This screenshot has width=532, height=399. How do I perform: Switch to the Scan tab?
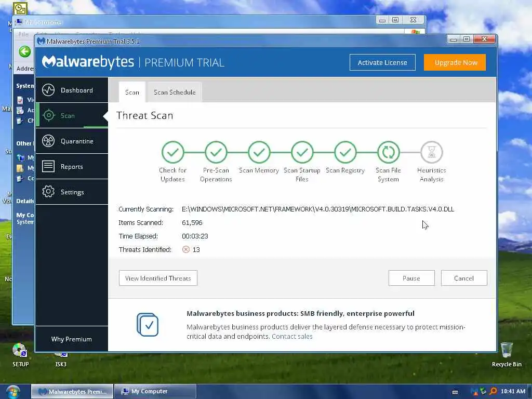[x=132, y=92]
